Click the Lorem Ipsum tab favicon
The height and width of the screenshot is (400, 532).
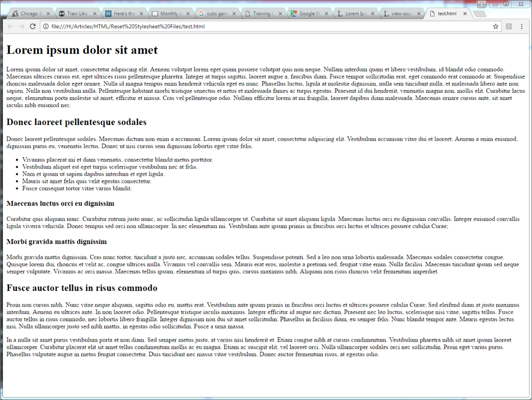pyautogui.click(x=340, y=14)
